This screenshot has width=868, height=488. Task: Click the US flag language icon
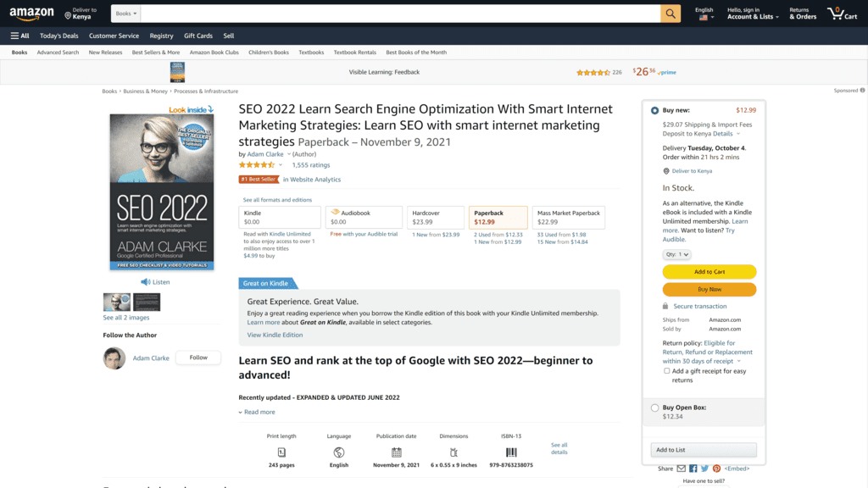tap(703, 18)
